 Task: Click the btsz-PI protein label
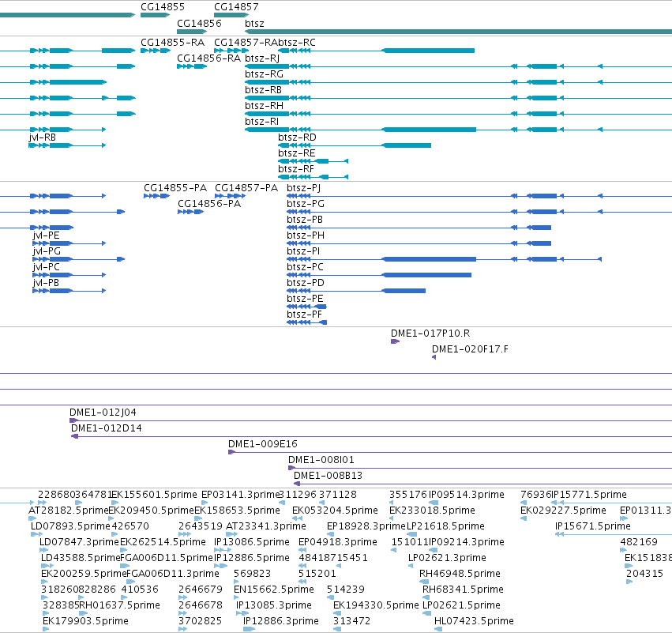[x=303, y=251]
